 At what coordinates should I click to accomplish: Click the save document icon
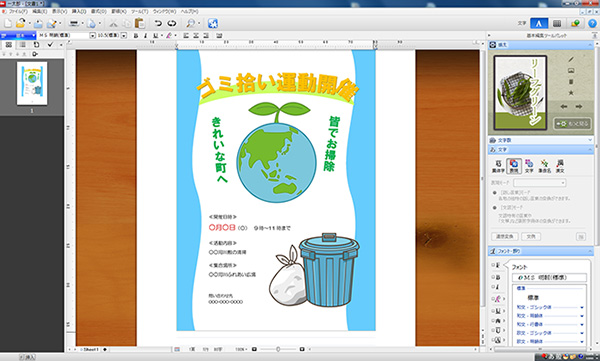coord(38,24)
